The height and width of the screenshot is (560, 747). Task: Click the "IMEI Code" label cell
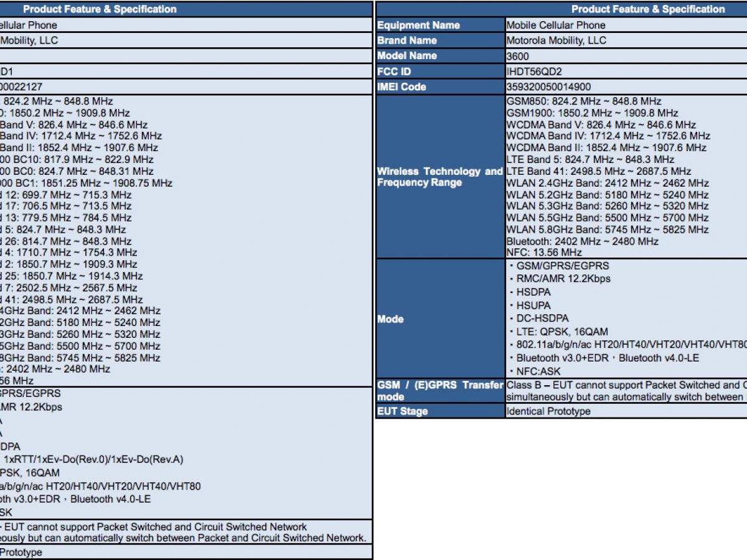[401, 87]
